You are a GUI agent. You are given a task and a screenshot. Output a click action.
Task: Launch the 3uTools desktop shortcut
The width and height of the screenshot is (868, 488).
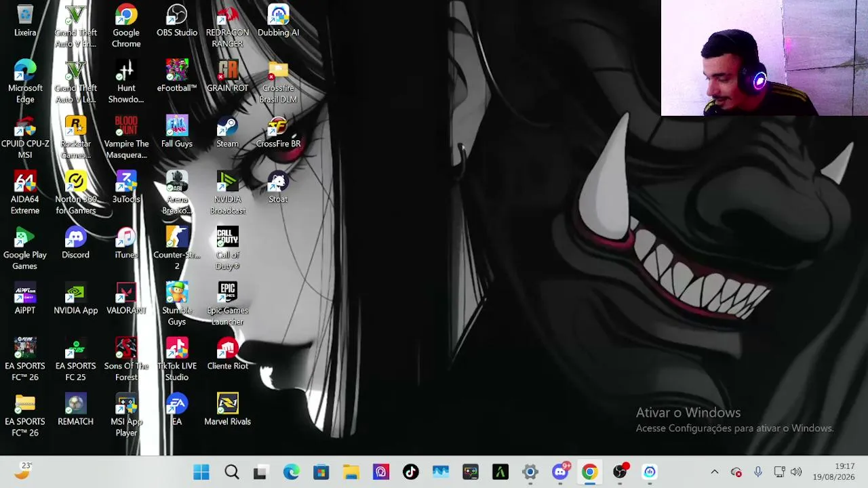point(126,188)
